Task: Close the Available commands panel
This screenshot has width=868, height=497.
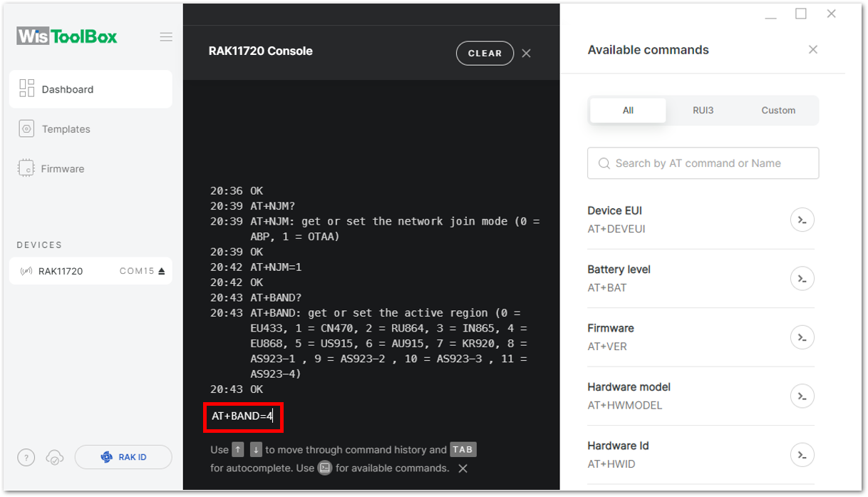Action: coord(813,50)
